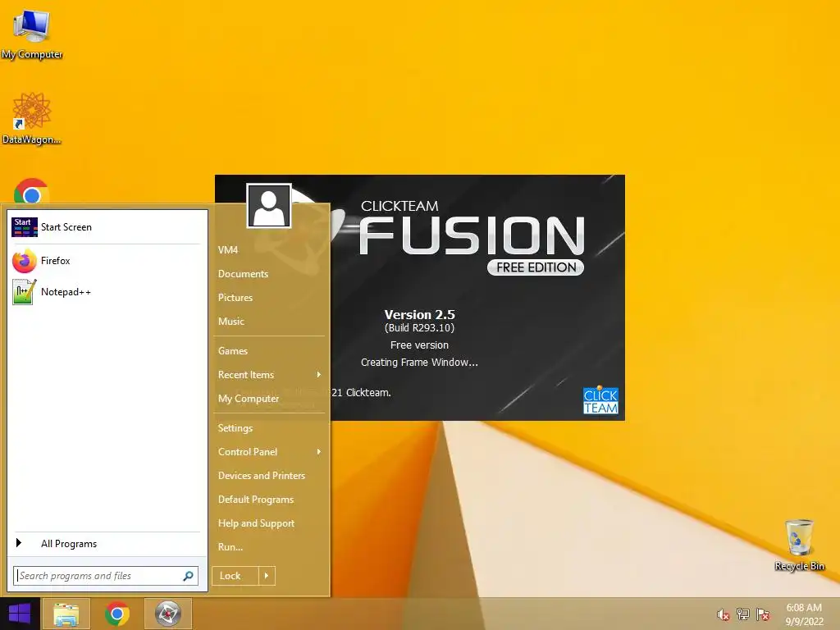This screenshot has height=630, width=840.
Task: Click Run... in the Start menu
Action: [231, 547]
